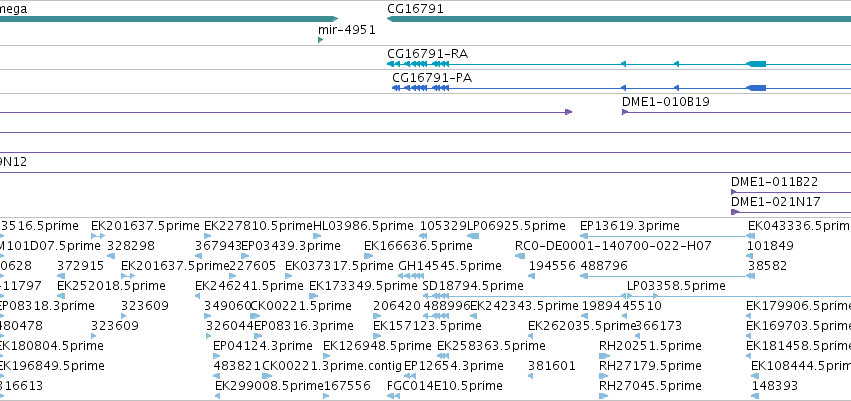Select the feature labeled 19894
The height and width of the screenshot is (401, 851).
601,305
